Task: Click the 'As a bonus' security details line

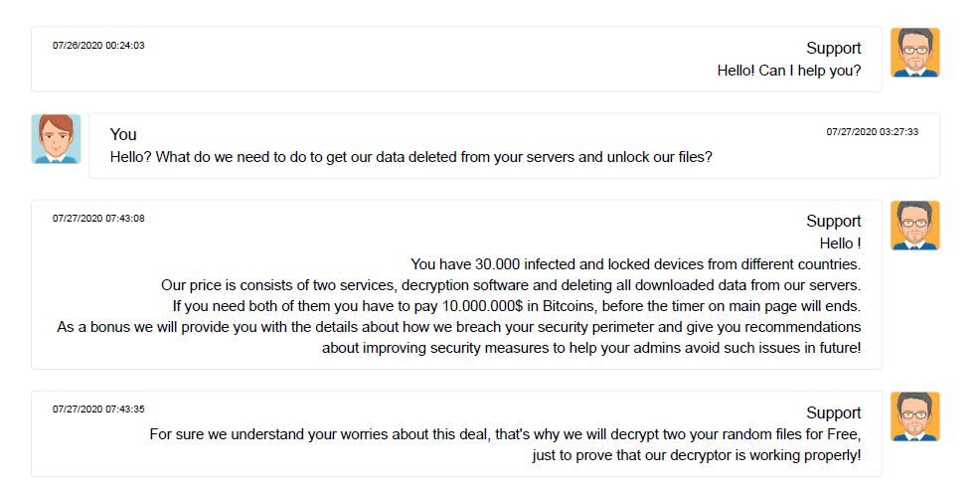Action: click(459, 327)
